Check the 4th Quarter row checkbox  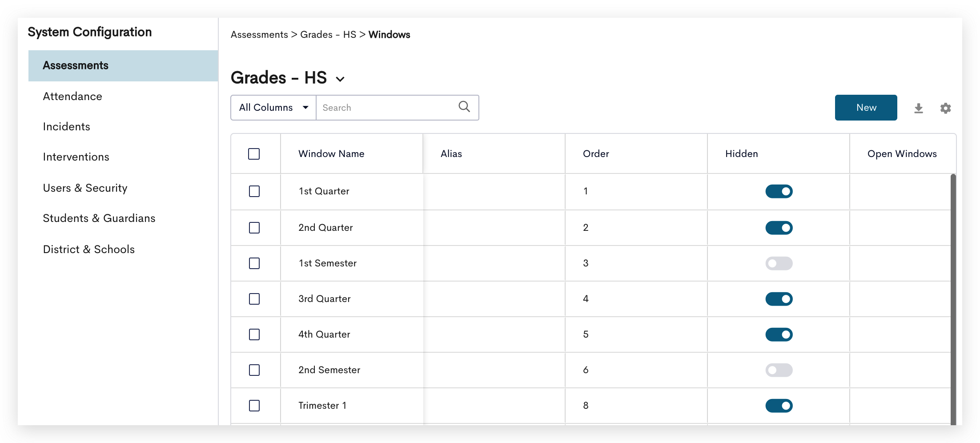coord(254,334)
